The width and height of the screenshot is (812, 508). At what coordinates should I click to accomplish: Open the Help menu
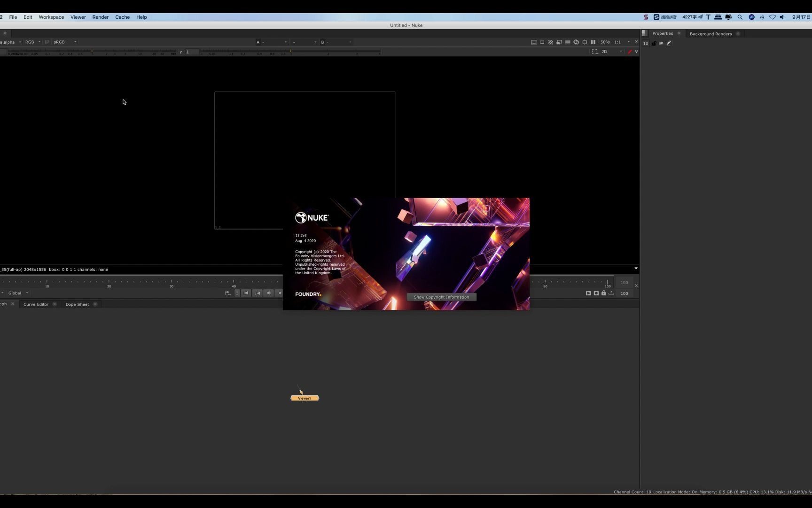point(141,17)
